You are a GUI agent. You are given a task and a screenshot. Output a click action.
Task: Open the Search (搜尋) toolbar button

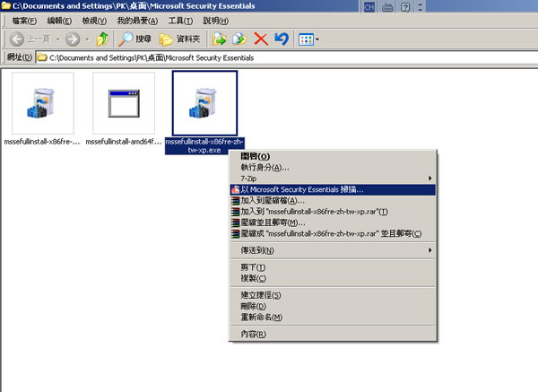click(134, 39)
